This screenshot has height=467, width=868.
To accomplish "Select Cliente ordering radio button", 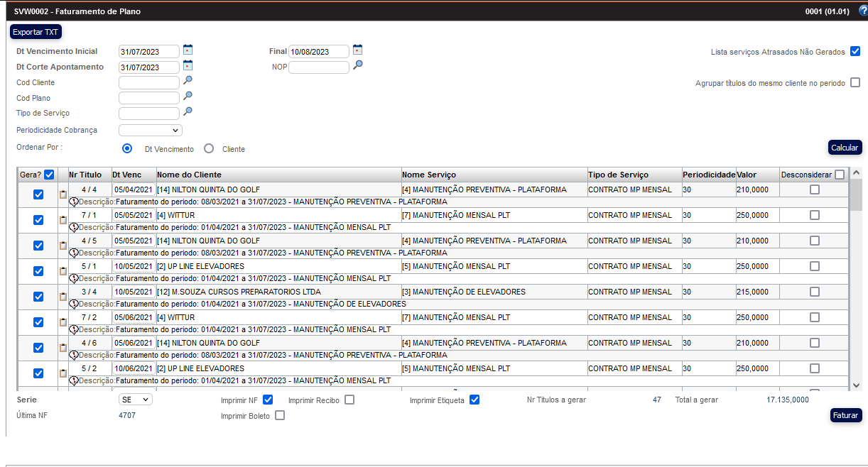I will (x=209, y=149).
